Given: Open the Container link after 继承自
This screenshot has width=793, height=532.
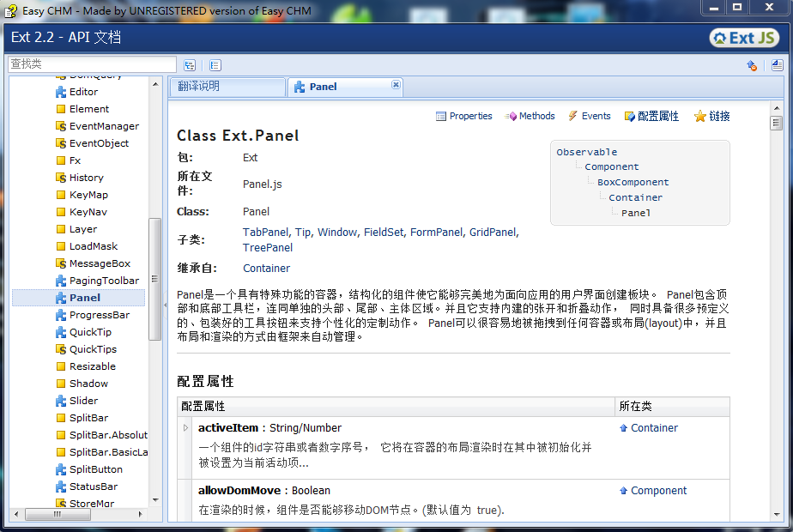Looking at the screenshot, I should click(267, 269).
